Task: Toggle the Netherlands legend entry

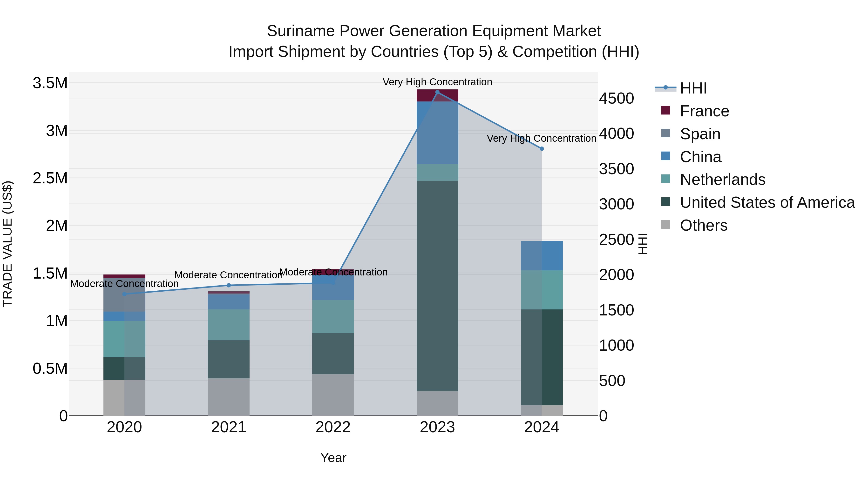Action: [713, 180]
